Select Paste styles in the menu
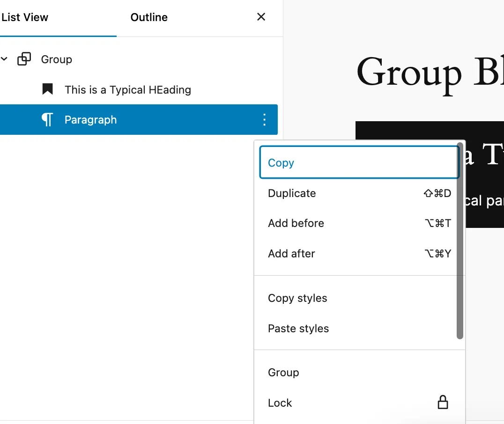This screenshot has width=504, height=424. click(298, 329)
